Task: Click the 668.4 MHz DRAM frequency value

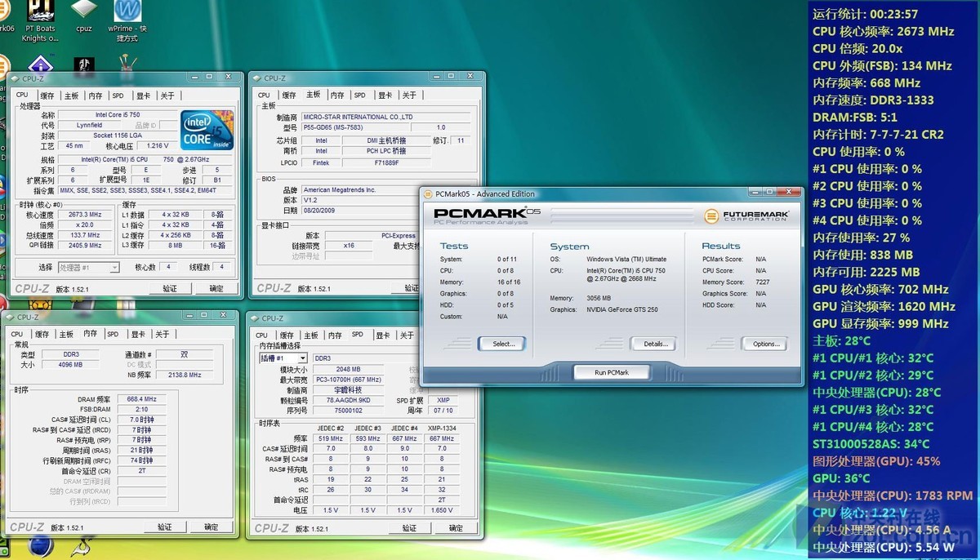Action: 141,399
